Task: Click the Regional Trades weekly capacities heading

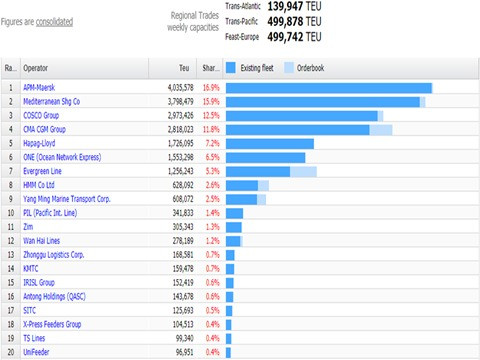Action: [193, 21]
